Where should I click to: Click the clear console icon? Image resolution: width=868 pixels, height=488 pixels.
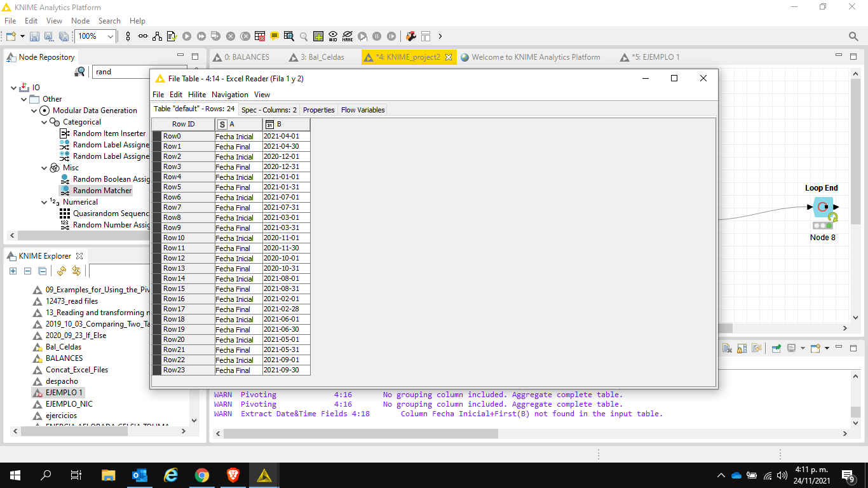tap(726, 348)
